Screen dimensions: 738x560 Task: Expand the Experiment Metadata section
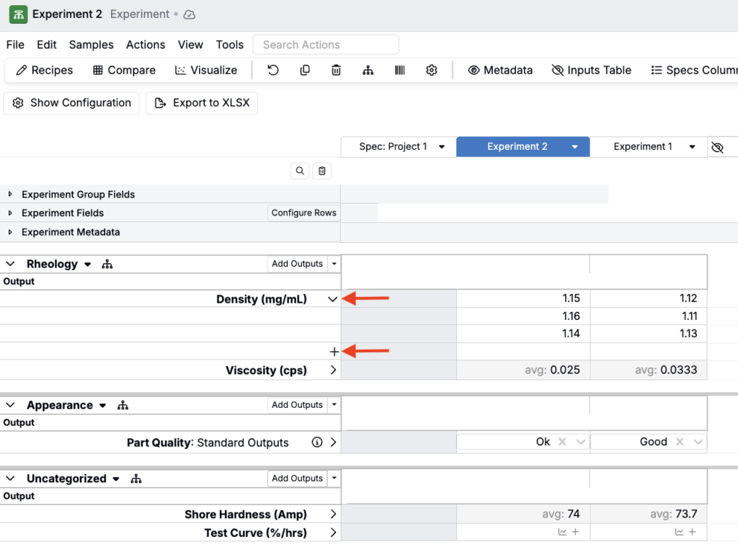(x=10, y=232)
